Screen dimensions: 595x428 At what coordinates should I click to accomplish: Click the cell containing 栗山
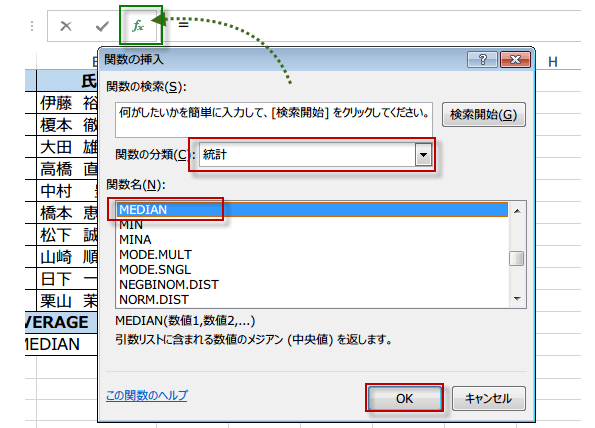coord(67,301)
